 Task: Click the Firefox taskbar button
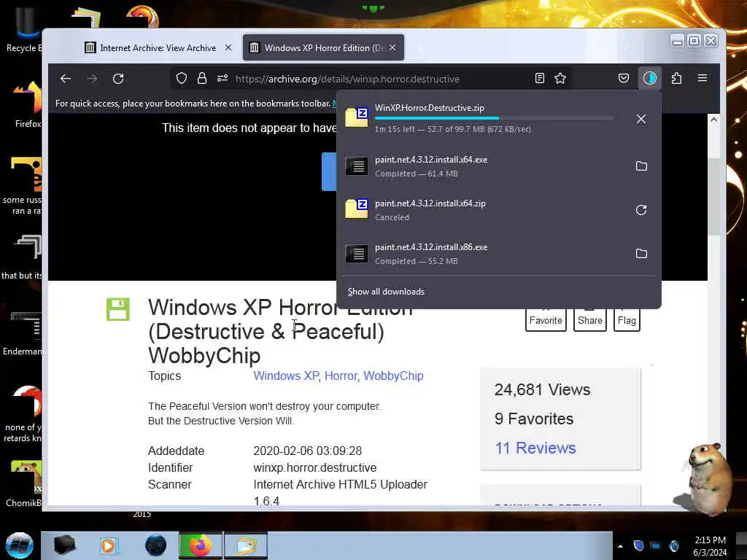click(201, 545)
